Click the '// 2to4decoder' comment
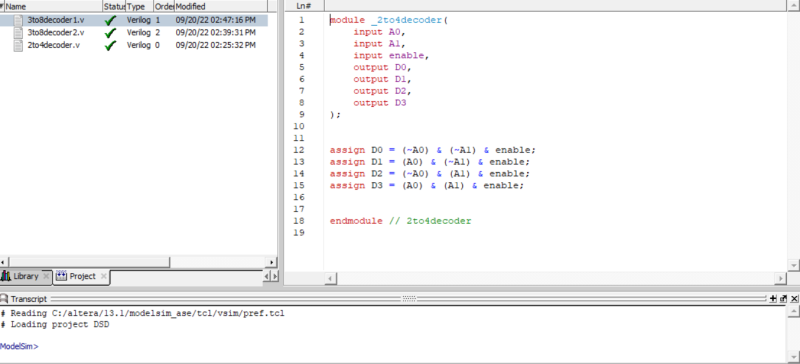800x364 pixels. click(x=430, y=221)
